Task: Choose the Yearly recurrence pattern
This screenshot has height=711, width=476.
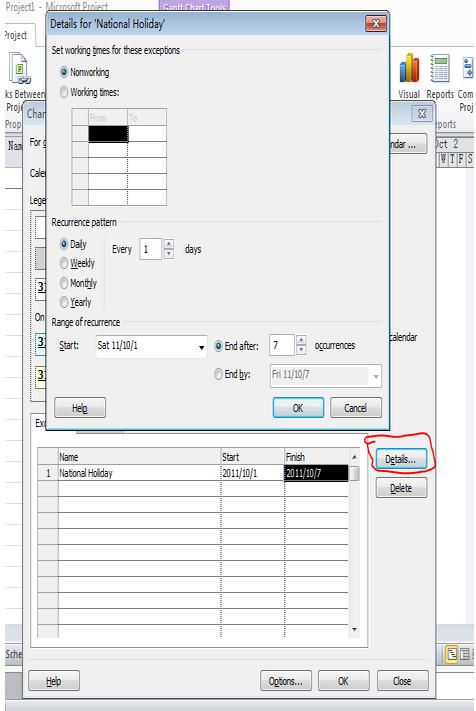Action: 64,302
